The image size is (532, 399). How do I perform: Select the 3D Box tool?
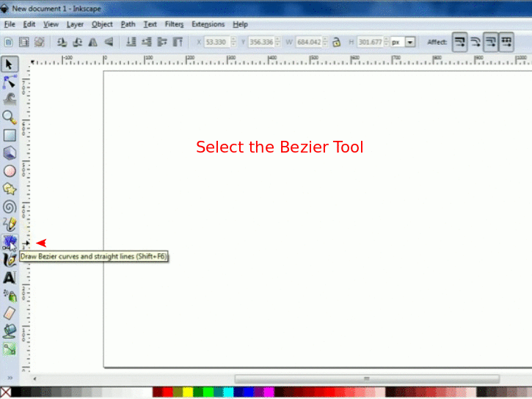click(9, 153)
